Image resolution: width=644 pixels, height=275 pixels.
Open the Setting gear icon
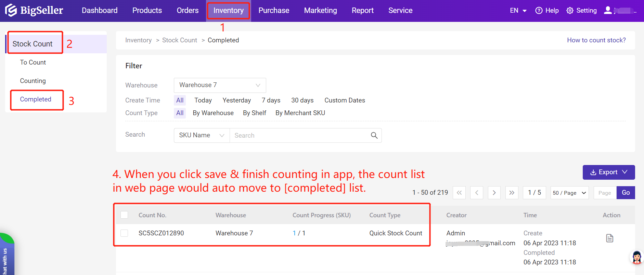(x=570, y=11)
